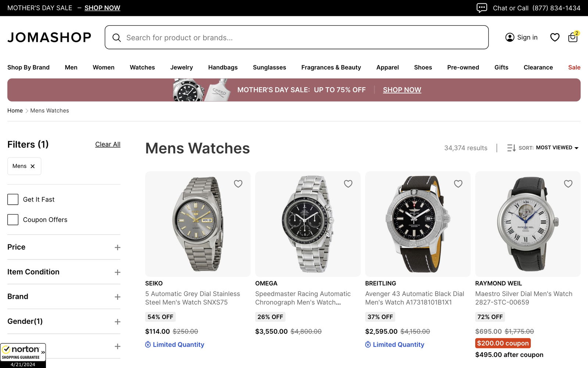Open the Watches menu

[x=142, y=67]
